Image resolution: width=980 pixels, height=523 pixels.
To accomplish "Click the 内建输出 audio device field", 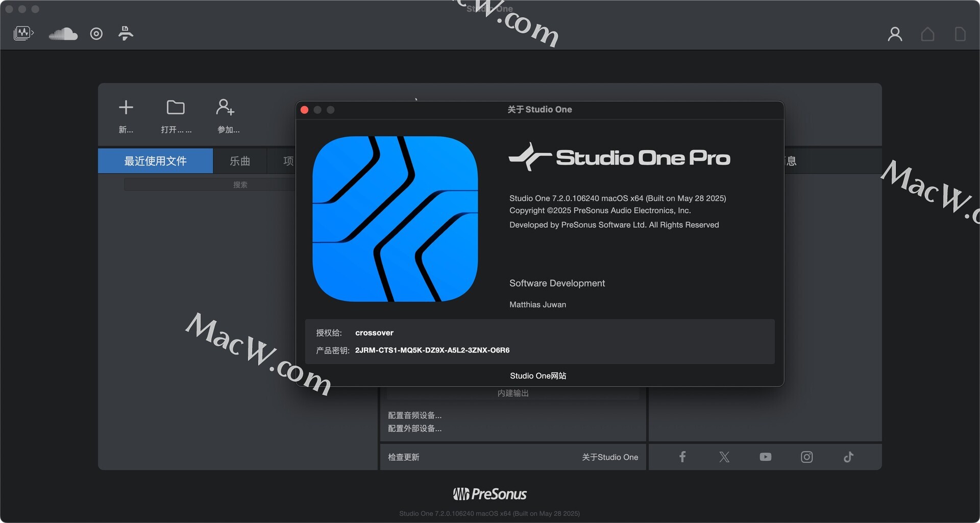I will 513,393.
